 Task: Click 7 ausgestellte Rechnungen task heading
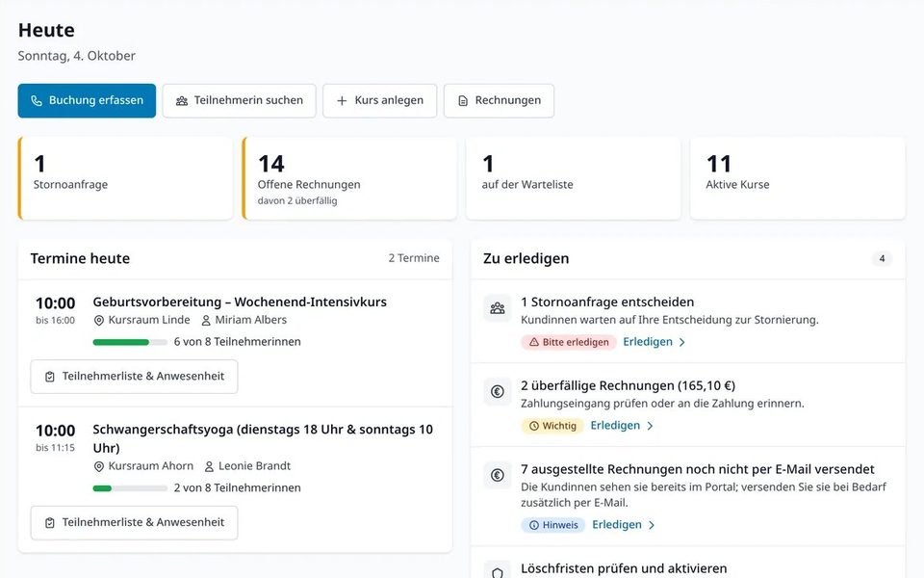(x=698, y=470)
